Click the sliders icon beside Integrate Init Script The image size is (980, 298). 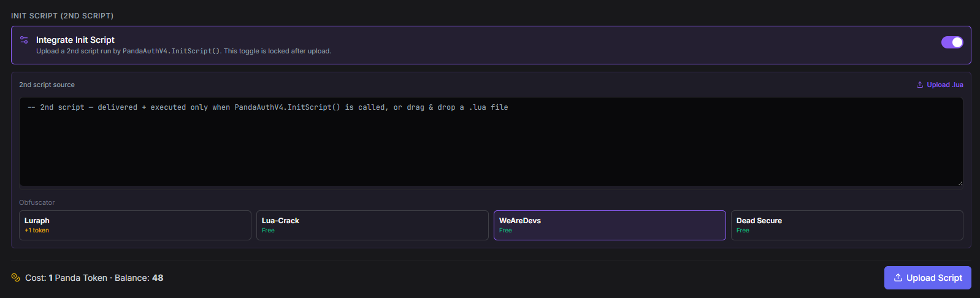coord(24,40)
